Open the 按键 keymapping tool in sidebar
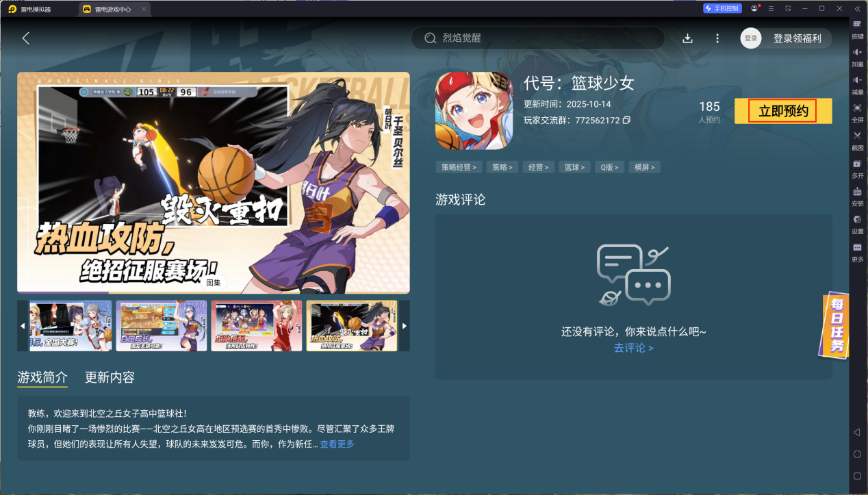Viewport: 868px width, 495px height. pyautogui.click(x=858, y=29)
